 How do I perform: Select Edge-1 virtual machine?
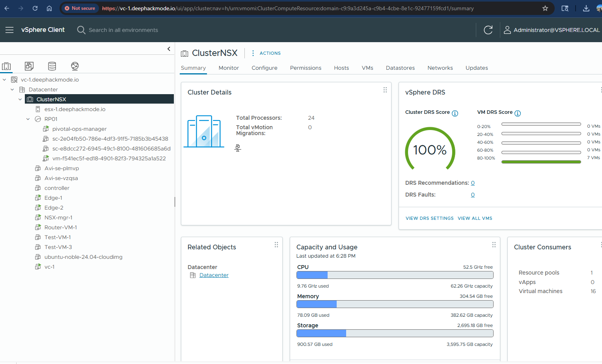pos(53,198)
